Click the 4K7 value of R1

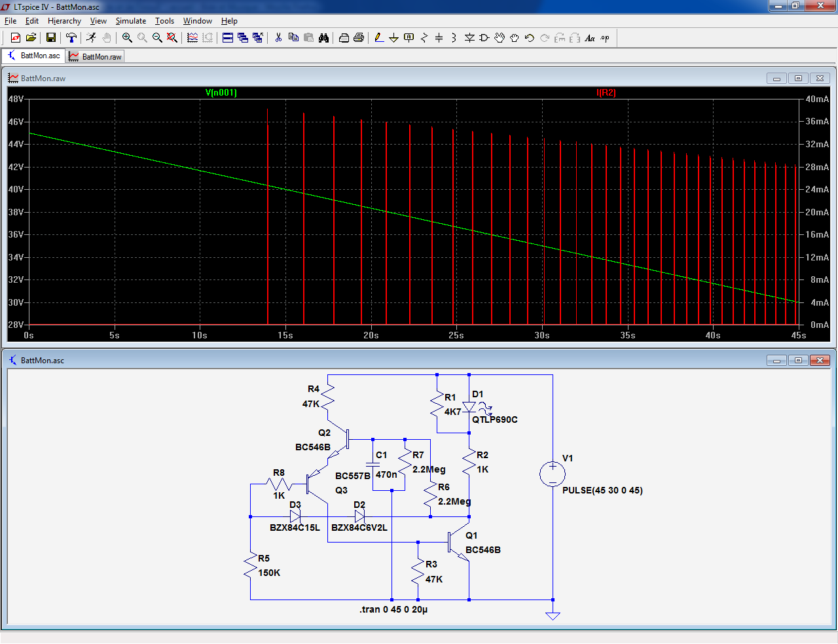coord(452,412)
